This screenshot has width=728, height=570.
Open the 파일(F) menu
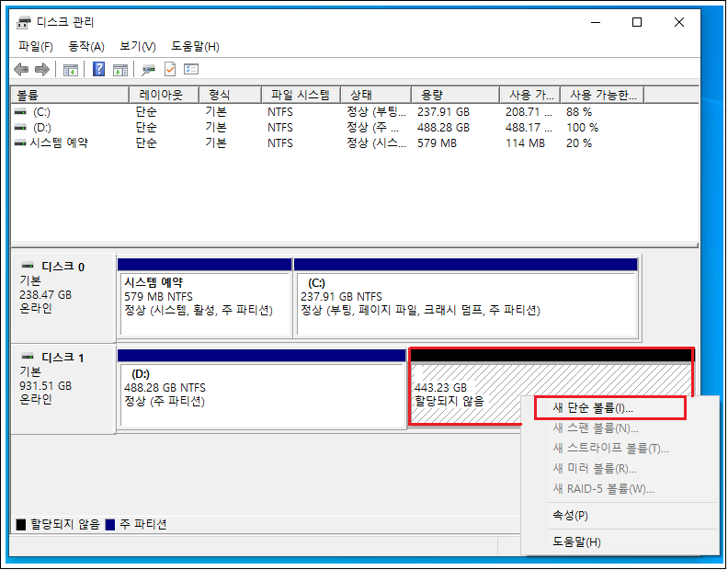[35, 47]
